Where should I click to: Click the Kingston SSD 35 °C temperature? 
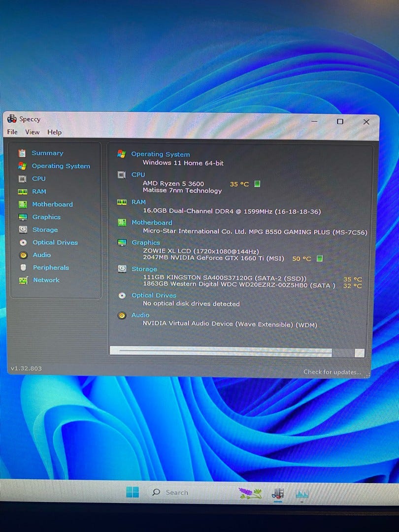click(x=353, y=279)
